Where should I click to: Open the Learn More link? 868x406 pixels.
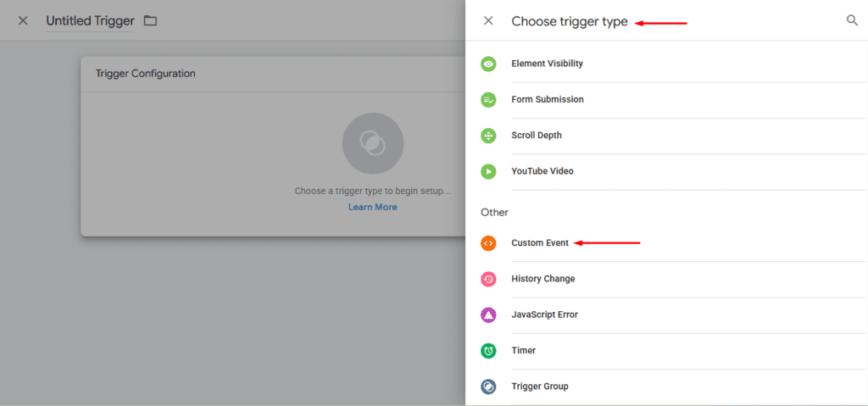[x=372, y=207]
